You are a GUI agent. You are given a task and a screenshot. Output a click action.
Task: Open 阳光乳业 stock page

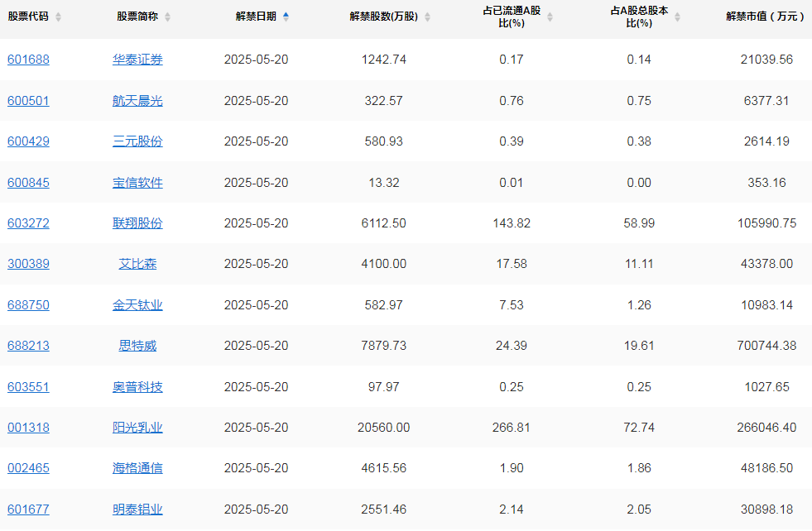coord(137,428)
